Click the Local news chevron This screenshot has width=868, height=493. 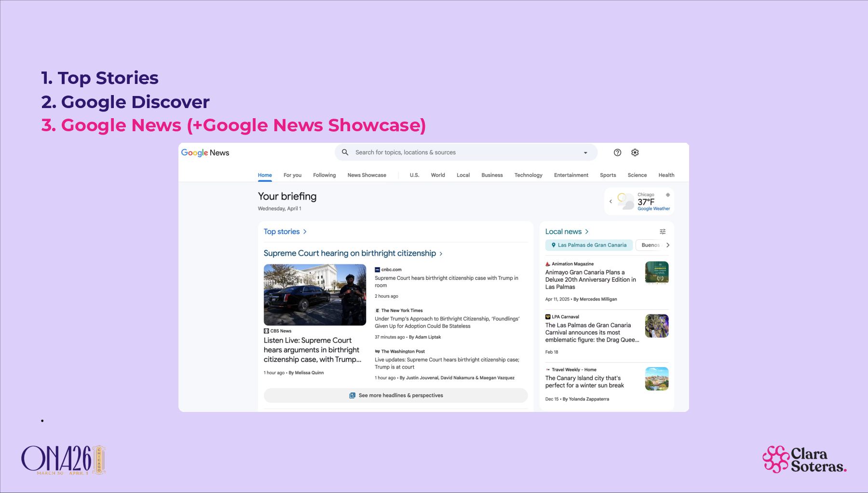pos(587,232)
